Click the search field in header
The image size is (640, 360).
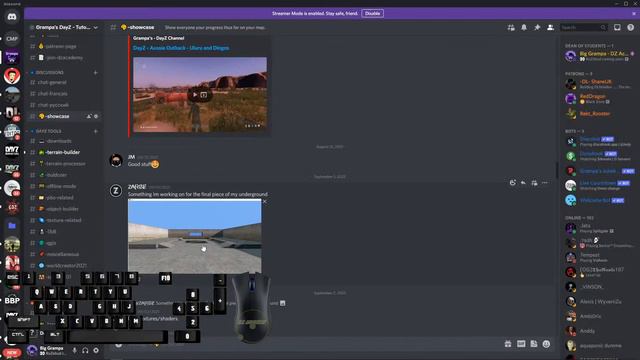(x=583, y=27)
